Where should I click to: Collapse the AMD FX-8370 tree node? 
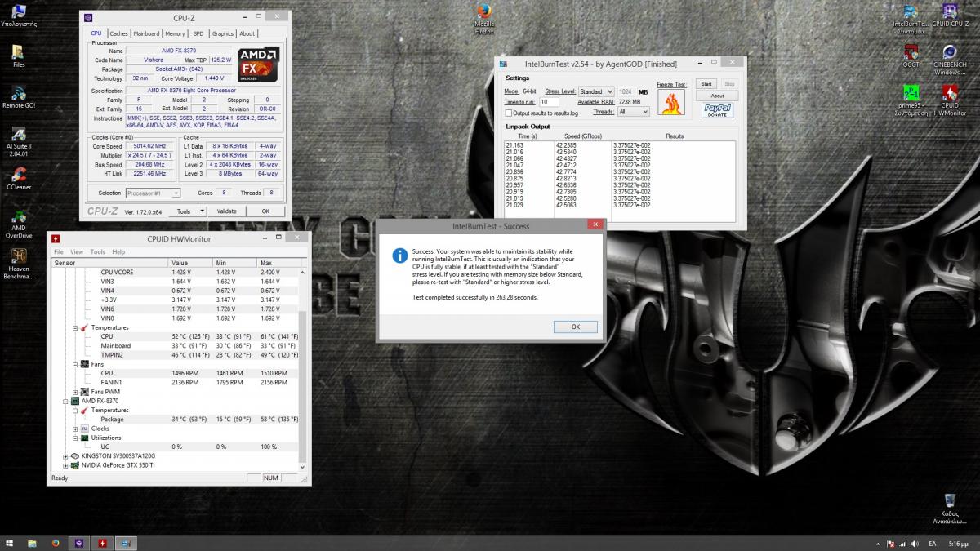[x=65, y=401]
